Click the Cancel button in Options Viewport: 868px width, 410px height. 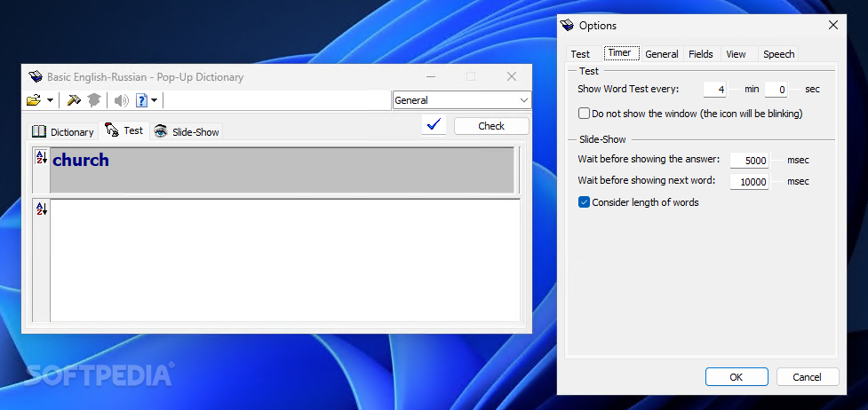click(x=807, y=377)
